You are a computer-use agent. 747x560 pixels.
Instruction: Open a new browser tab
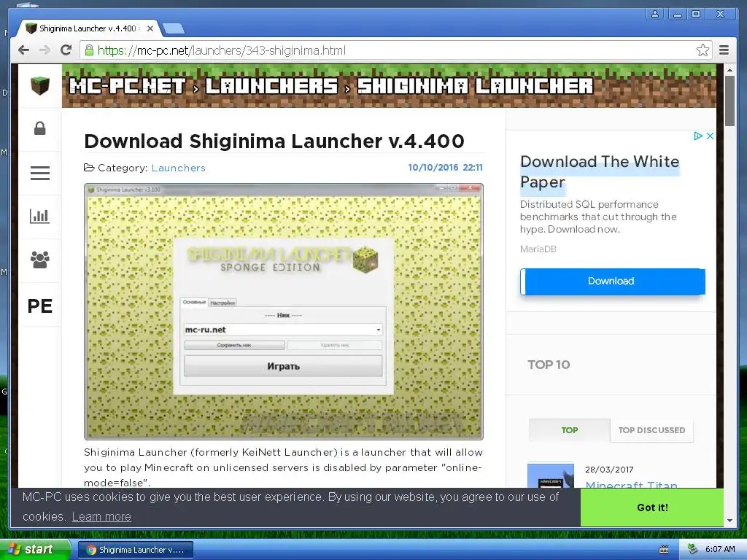(174, 28)
